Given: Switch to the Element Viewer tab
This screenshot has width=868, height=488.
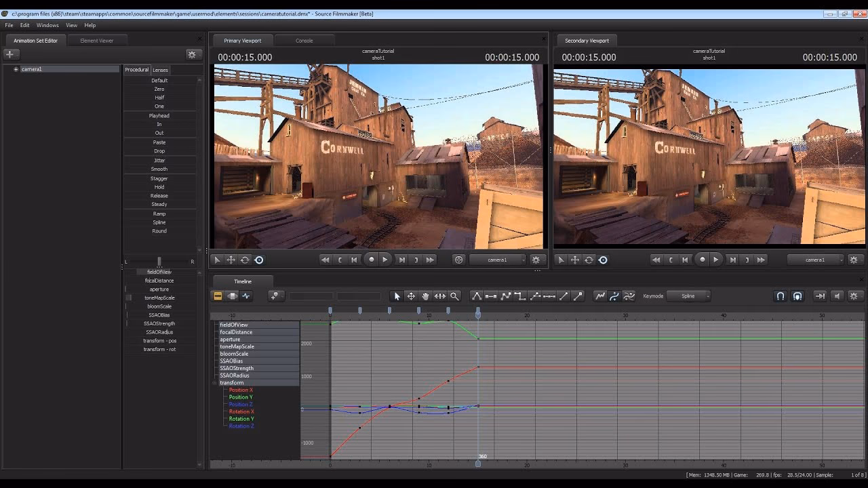Looking at the screenshot, I should click(97, 41).
